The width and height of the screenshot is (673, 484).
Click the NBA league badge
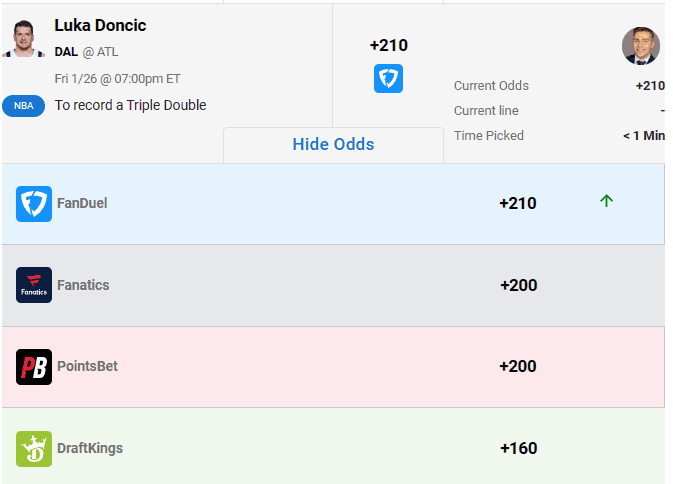pos(23,106)
